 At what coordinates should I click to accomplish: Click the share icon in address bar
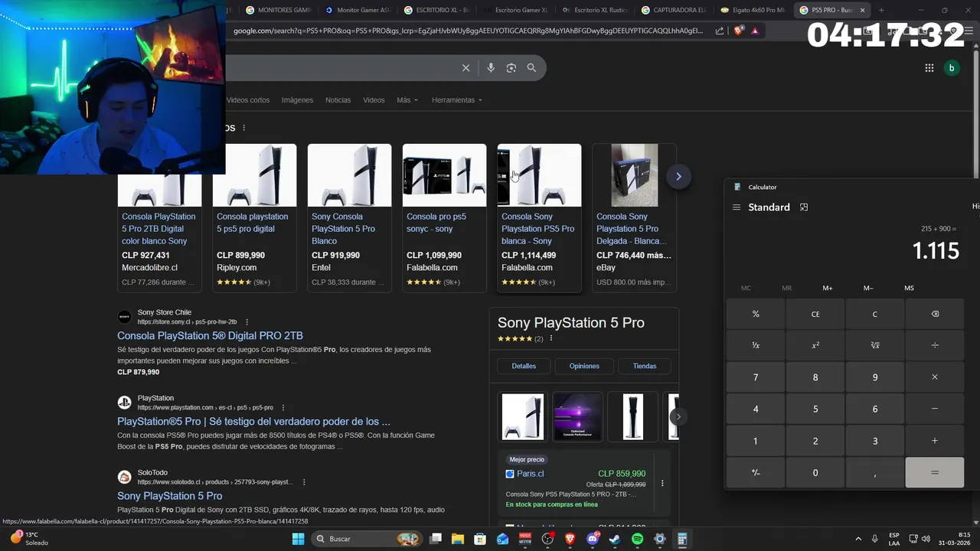[x=720, y=31]
